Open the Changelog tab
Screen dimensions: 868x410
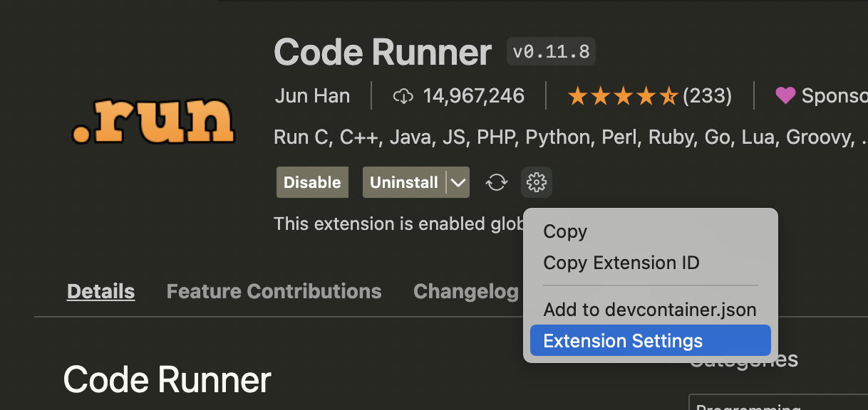tap(466, 291)
